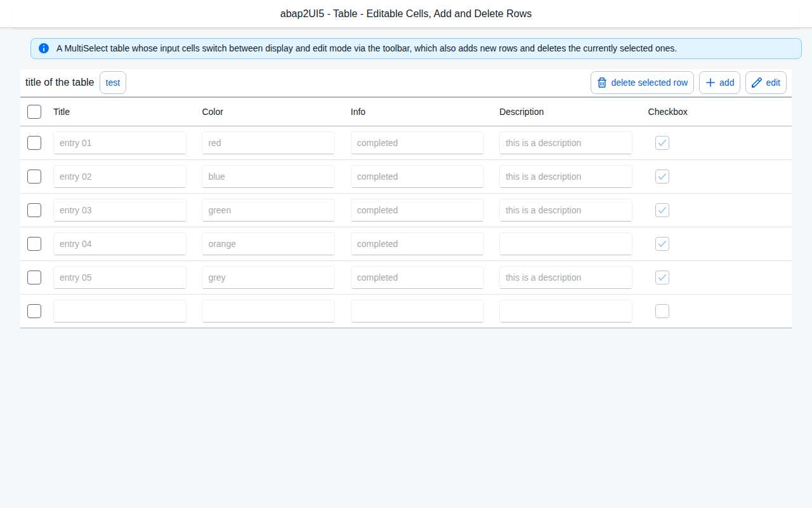Click the Color field containing blue

pos(268,177)
